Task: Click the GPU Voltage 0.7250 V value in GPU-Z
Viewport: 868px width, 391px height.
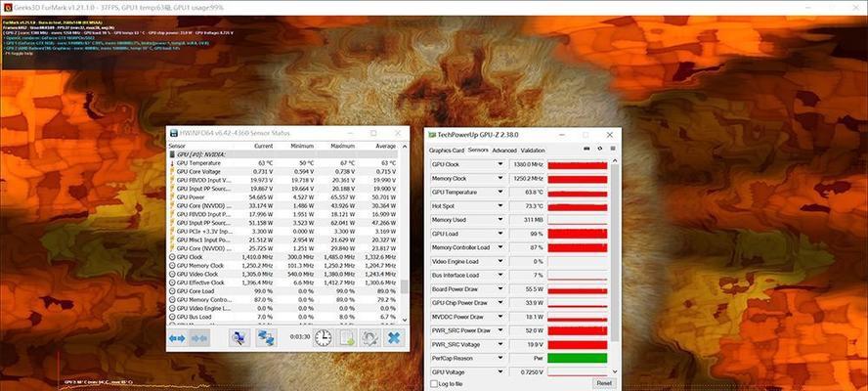Action: pos(526,372)
